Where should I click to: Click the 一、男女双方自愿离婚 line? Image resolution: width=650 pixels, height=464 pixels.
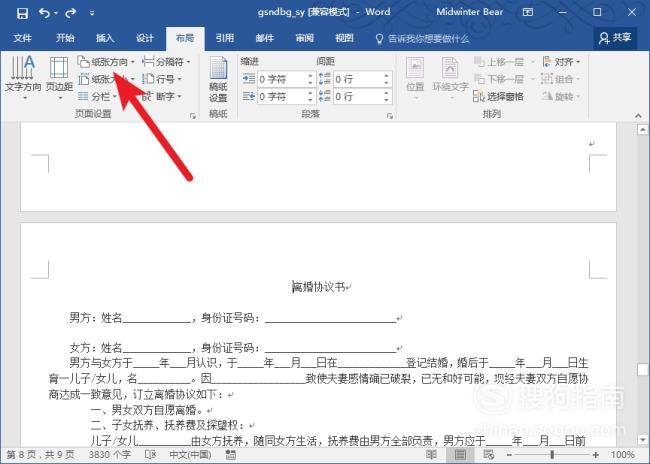(x=151, y=410)
